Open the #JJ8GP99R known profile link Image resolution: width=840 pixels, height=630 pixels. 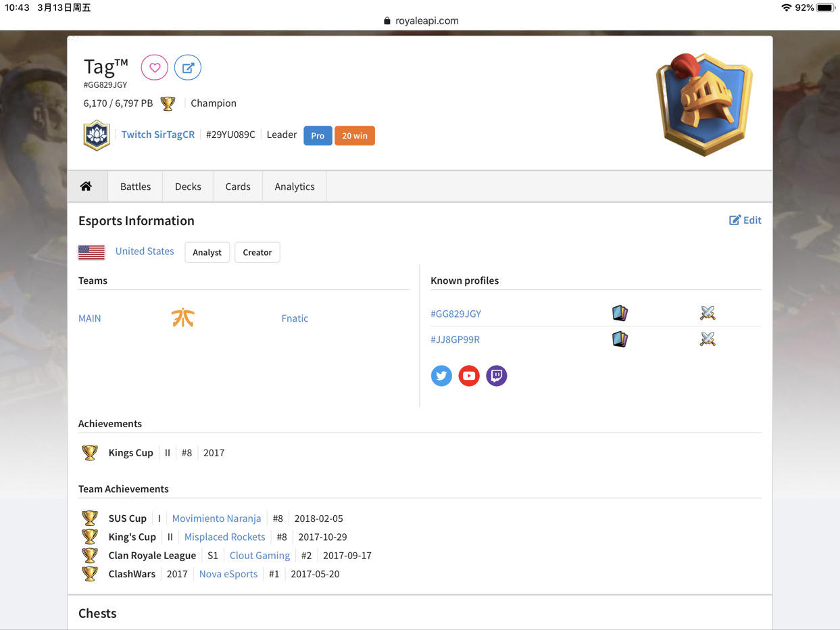(455, 339)
